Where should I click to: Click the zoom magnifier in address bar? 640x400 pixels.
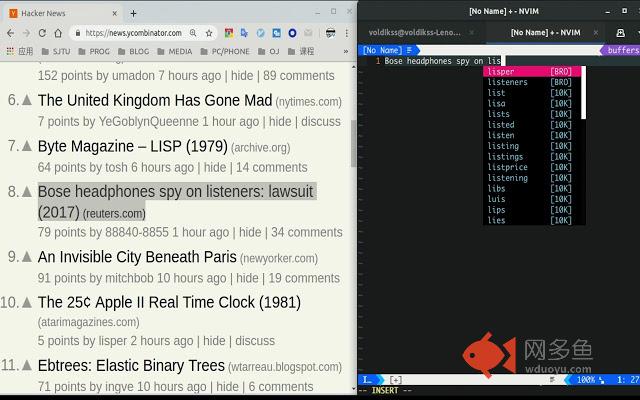pos(193,33)
